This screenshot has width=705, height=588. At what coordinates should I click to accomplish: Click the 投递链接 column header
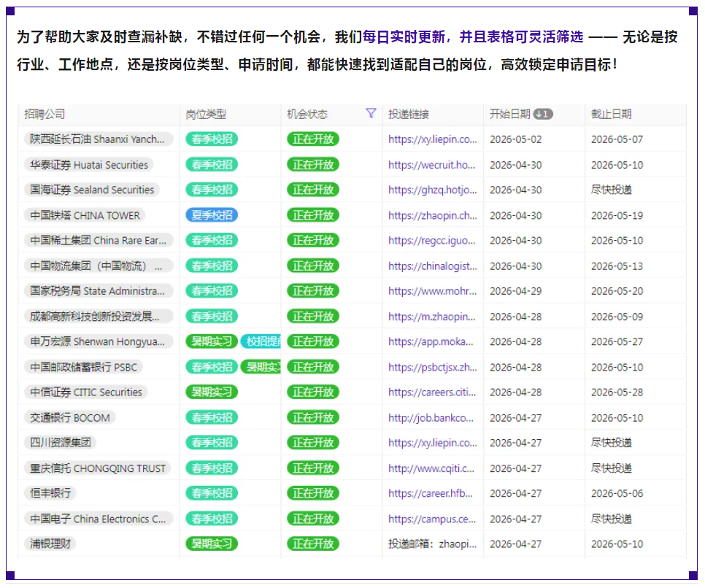tap(408, 115)
